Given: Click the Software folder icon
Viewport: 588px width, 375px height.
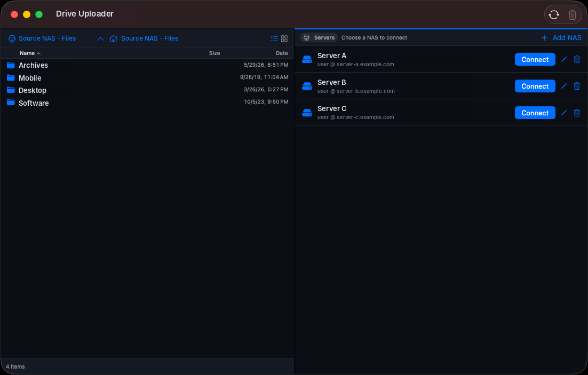Looking at the screenshot, I should tap(11, 103).
